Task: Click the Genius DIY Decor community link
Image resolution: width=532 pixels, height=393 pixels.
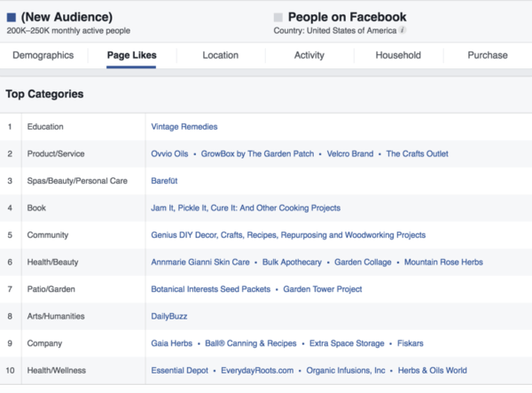Action: coord(288,235)
